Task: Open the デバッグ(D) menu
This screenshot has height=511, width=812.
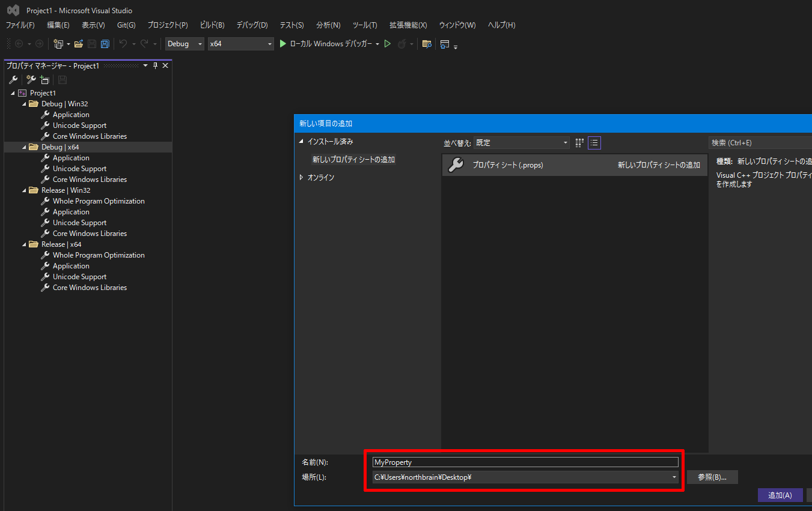Action: [x=252, y=25]
